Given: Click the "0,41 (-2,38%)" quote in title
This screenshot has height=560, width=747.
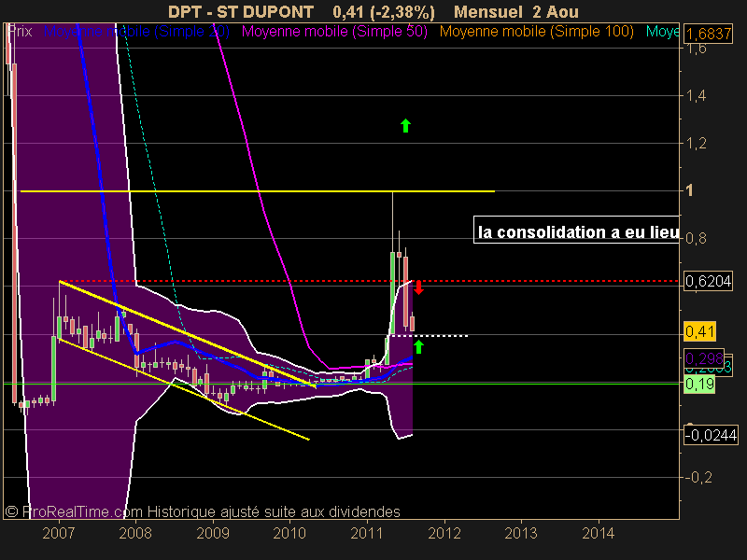Looking at the screenshot, I should [384, 12].
